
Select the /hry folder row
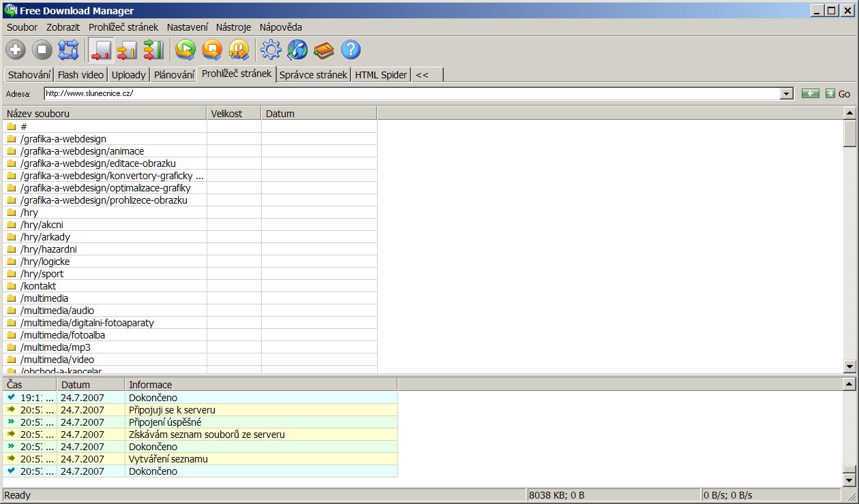tap(190, 212)
